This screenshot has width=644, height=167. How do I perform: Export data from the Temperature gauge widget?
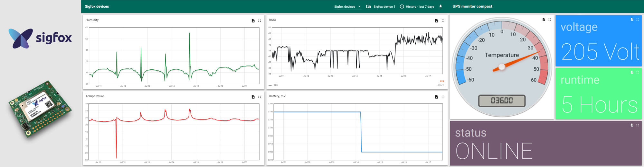[544, 20]
